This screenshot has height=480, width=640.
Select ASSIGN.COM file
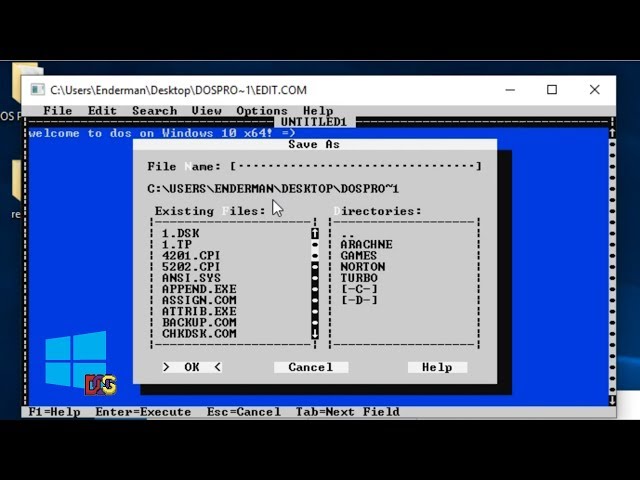point(199,300)
